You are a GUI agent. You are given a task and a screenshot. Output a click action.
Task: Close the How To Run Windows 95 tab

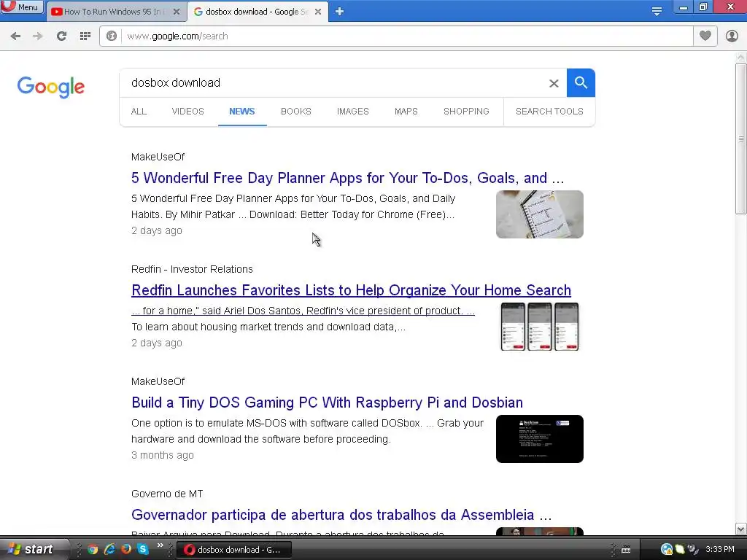click(177, 12)
